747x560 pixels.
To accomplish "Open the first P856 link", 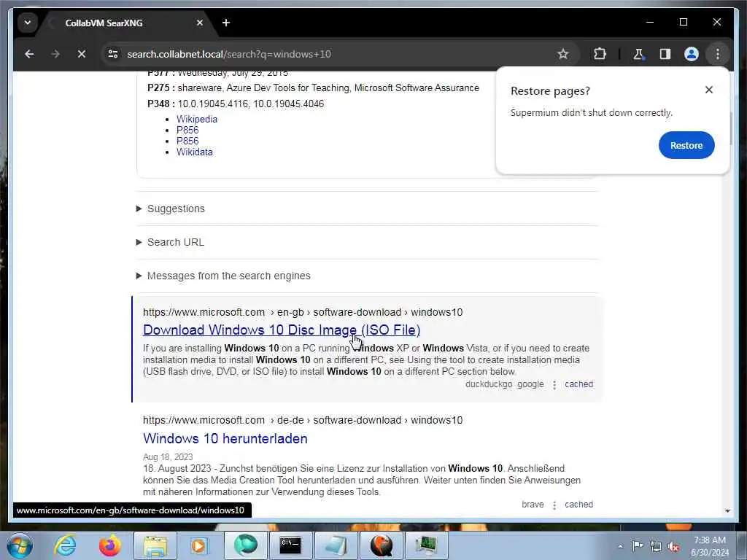I will click(187, 130).
